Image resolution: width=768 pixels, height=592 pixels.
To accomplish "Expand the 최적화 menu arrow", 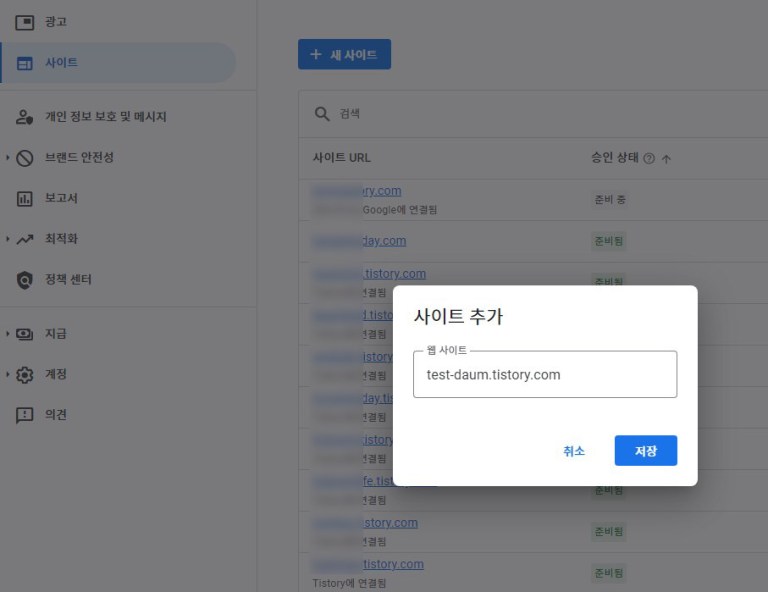I will (x=8, y=239).
